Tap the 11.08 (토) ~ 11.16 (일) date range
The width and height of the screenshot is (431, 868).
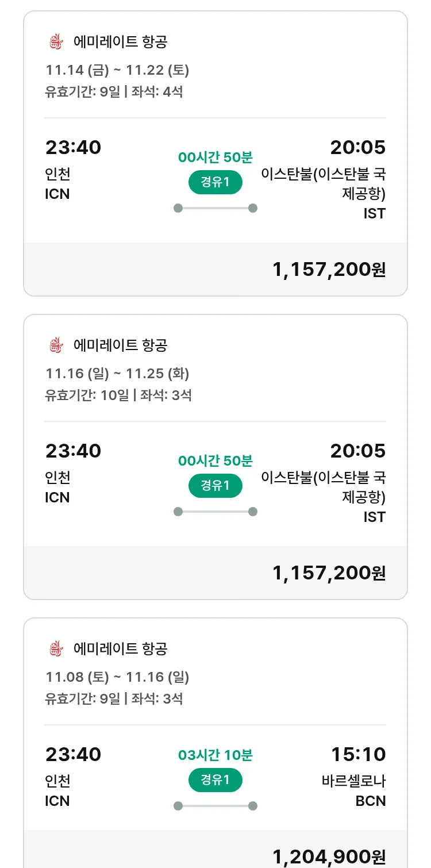(x=117, y=677)
